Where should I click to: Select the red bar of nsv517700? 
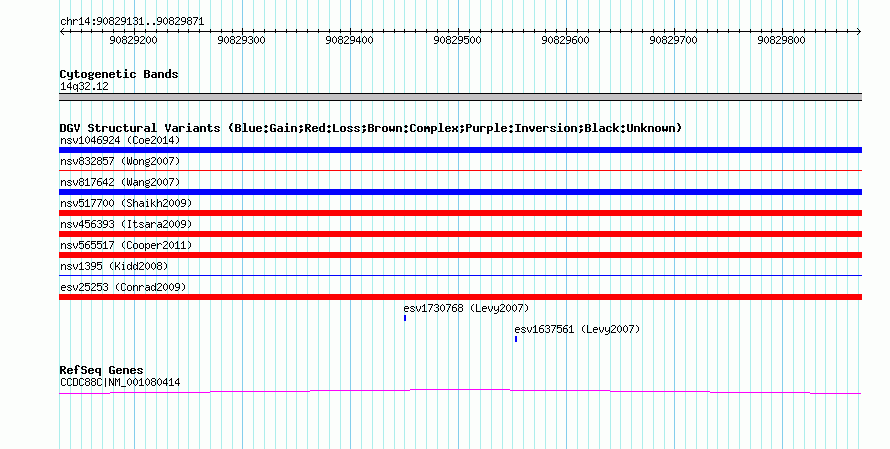[460, 213]
